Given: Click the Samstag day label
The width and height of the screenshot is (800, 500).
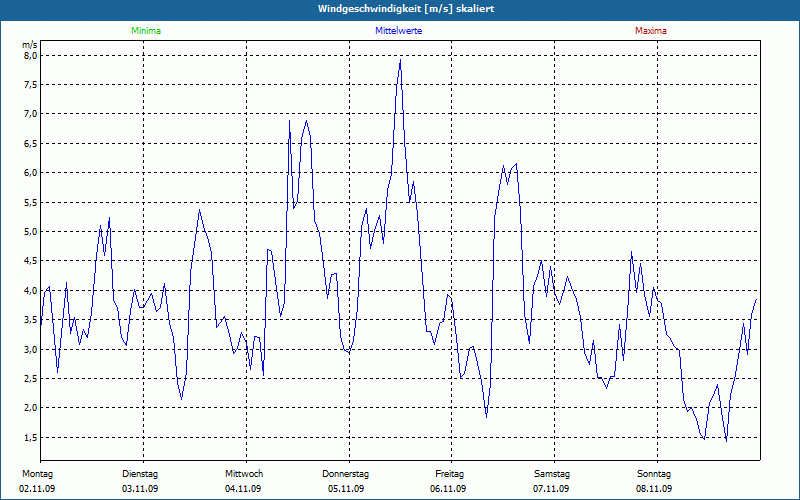Looking at the screenshot, I should click(552, 474).
